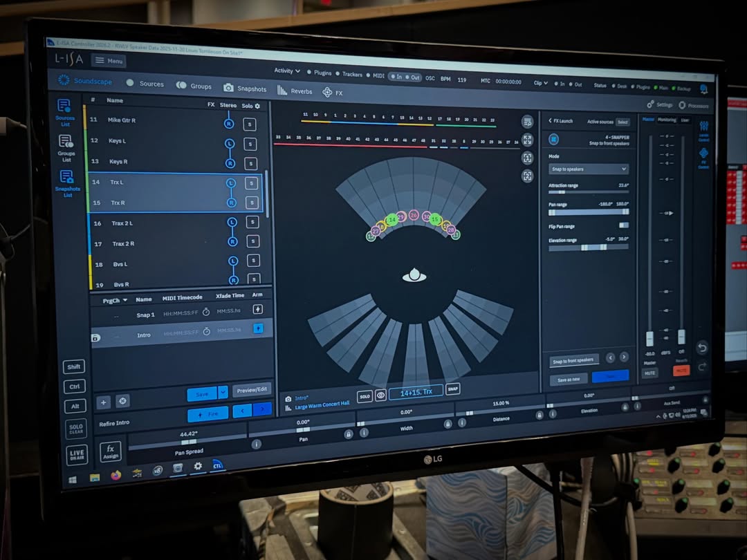
Task: Switch to the Snapshots tab
Action: coord(245,88)
